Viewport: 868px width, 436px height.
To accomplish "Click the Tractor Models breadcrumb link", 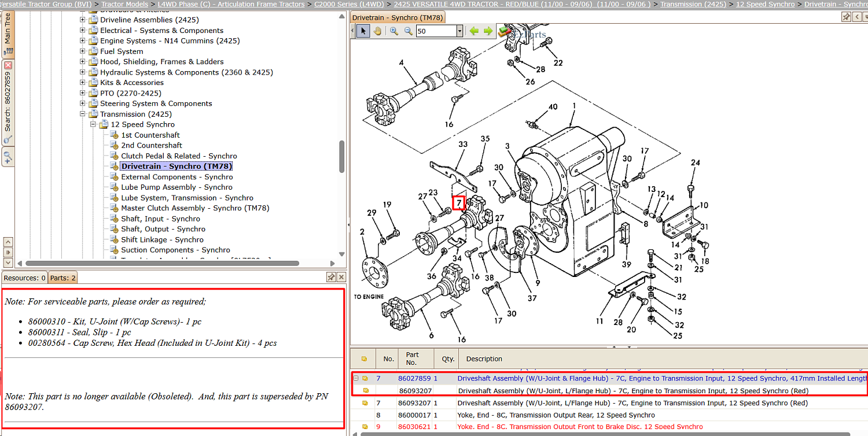I will point(124,4).
